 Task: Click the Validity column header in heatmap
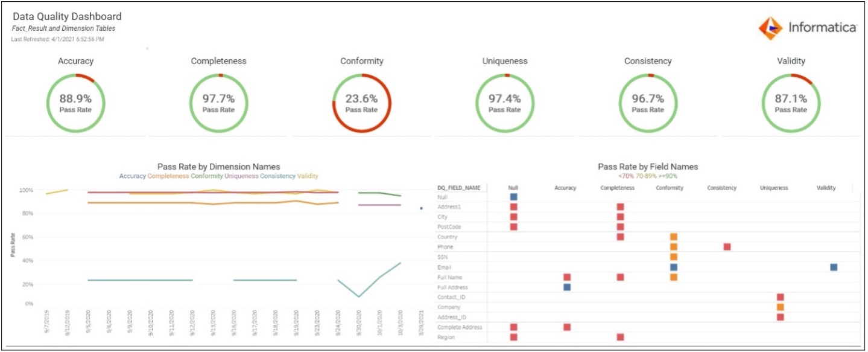tap(826, 188)
